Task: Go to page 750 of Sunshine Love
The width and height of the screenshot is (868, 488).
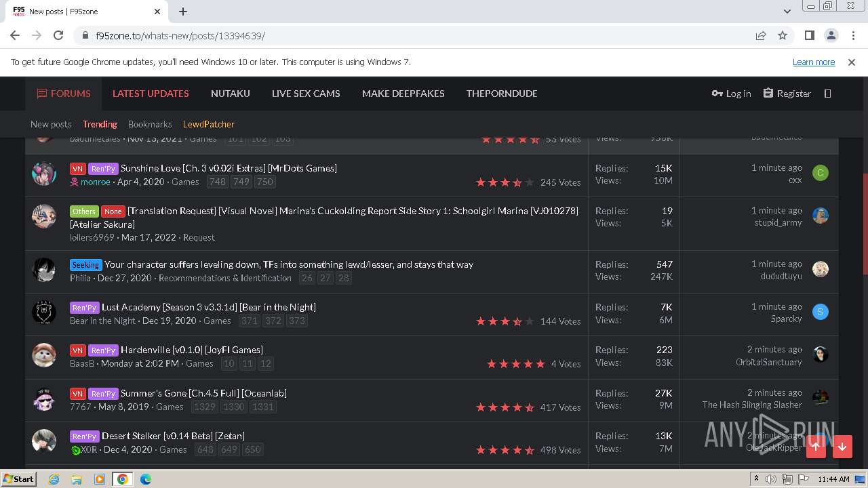Action: (x=264, y=182)
